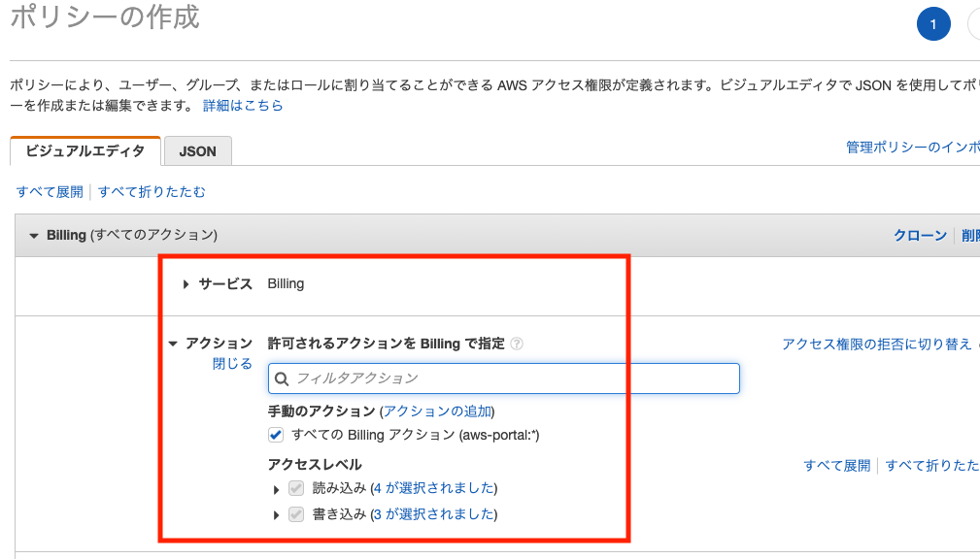Switch to the JSON tab
Viewport: 980px width, 559px height.
pyautogui.click(x=197, y=151)
